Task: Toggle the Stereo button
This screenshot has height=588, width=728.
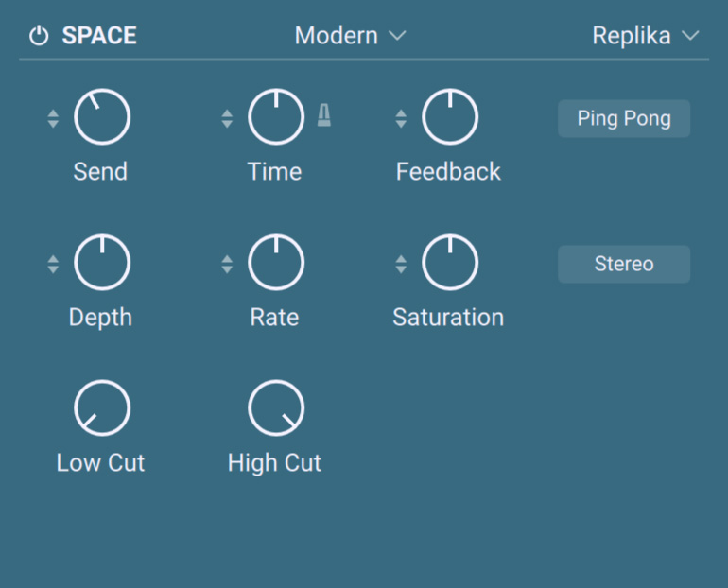Action: coord(624,265)
